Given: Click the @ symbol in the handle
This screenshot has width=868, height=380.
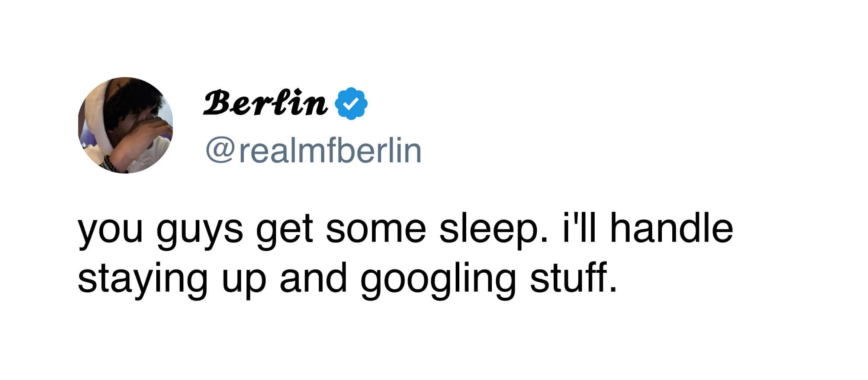Looking at the screenshot, I should [220, 151].
